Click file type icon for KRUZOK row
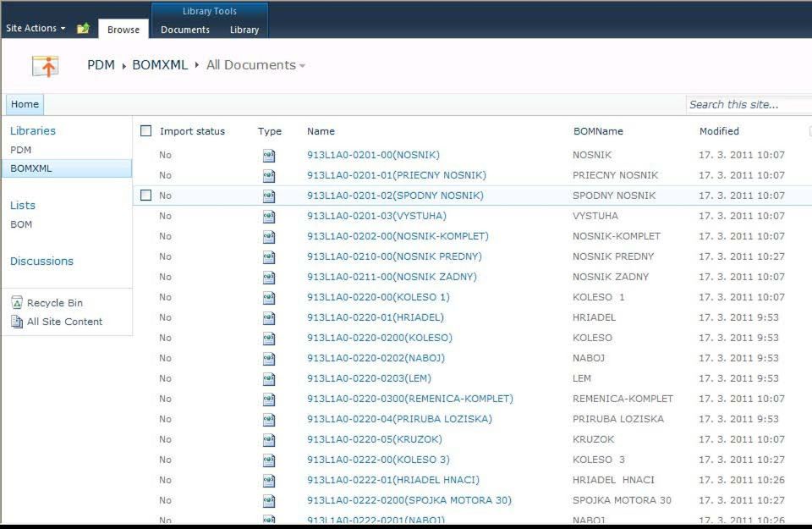The width and height of the screenshot is (812, 529). tap(269, 440)
